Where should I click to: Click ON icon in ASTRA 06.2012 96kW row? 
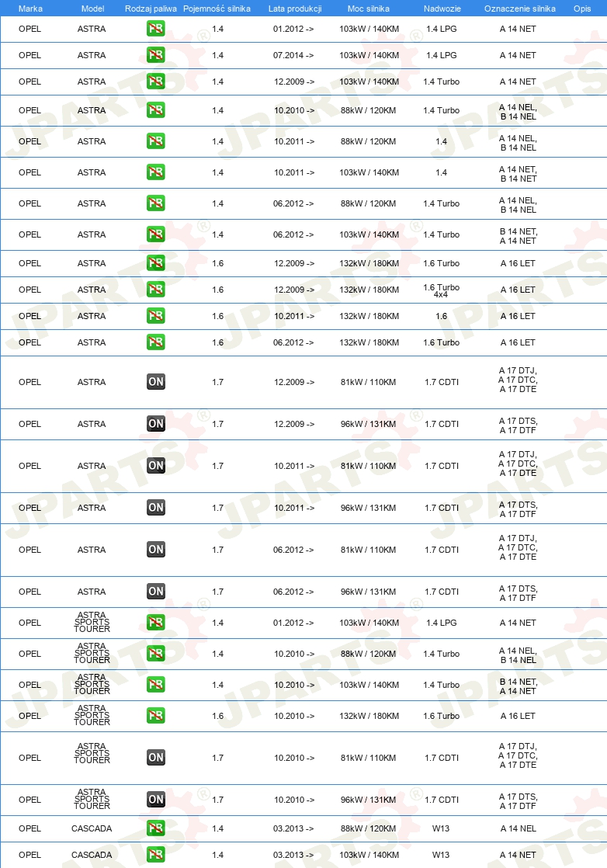[155, 591]
